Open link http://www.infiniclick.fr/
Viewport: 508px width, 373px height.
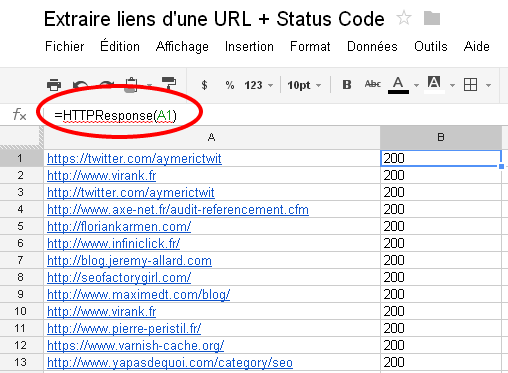click(x=113, y=243)
